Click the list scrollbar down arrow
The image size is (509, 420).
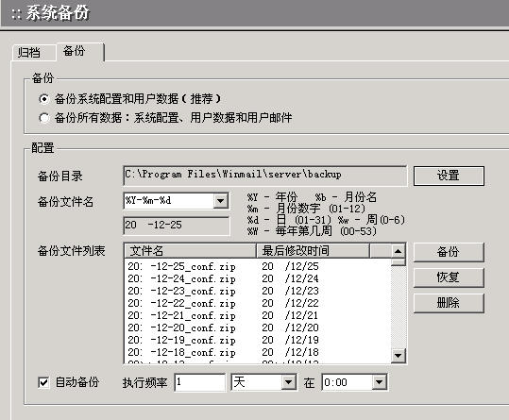[x=398, y=356]
